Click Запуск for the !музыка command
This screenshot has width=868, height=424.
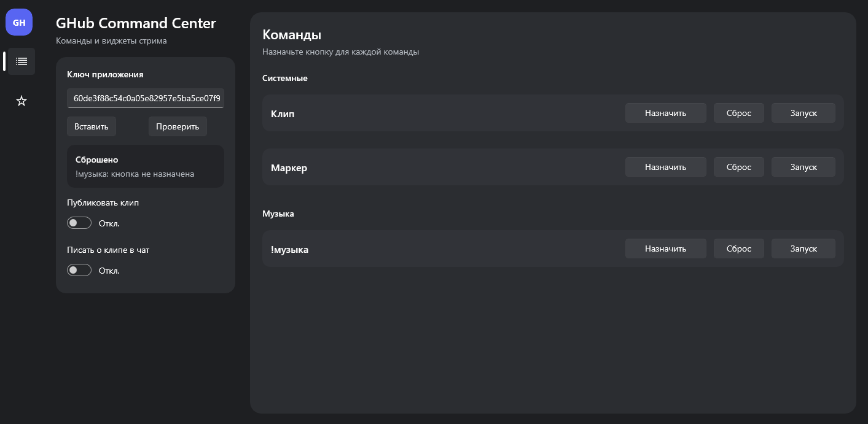(803, 249)
